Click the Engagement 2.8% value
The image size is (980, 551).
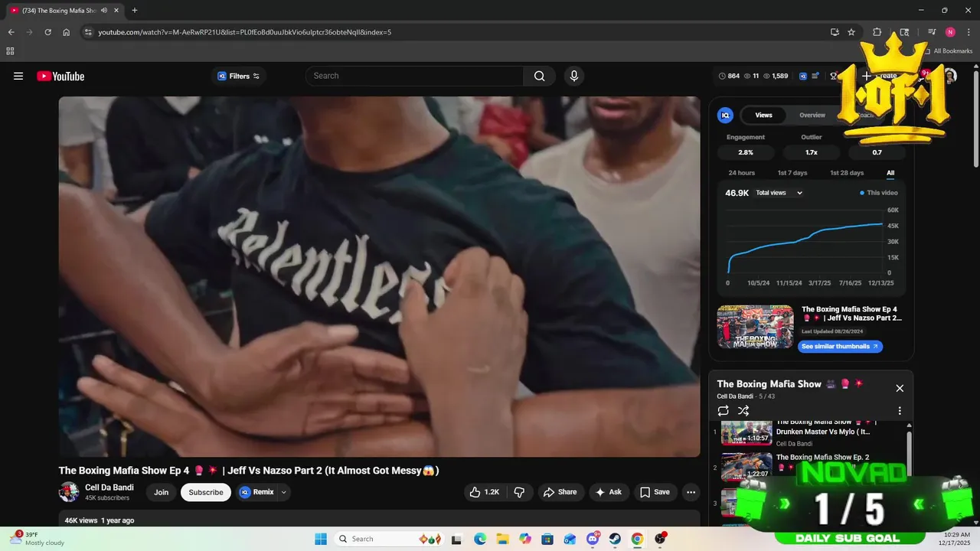[746, 152]
